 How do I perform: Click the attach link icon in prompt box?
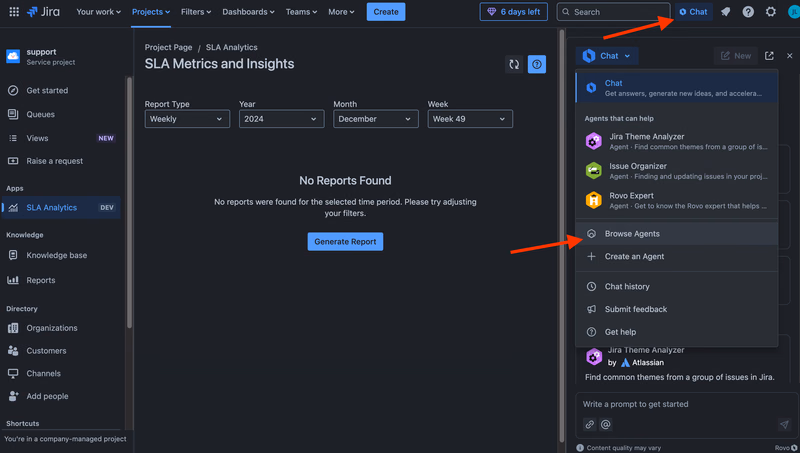[x=590, y=424]
